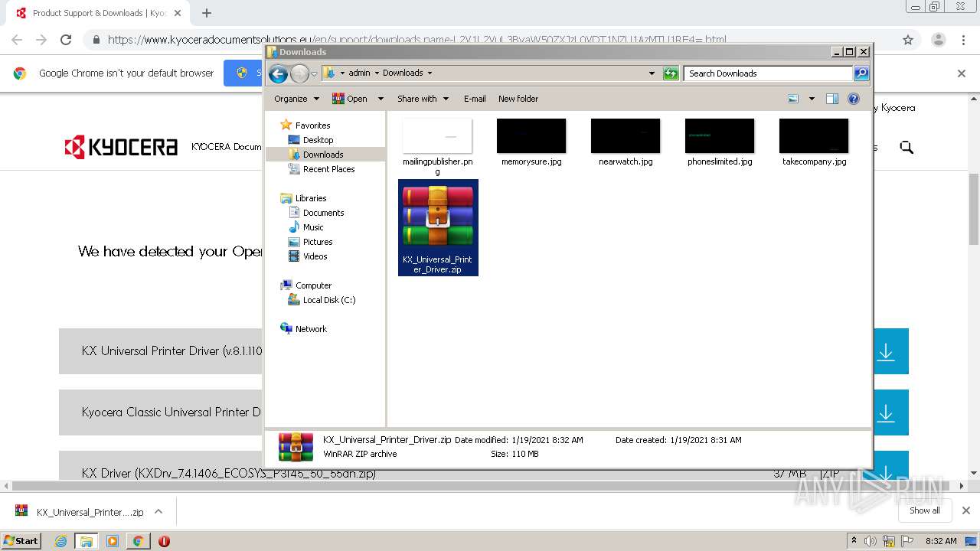Open the Chrome profile avatar icon
980x551 pixels.
(938, 40)
